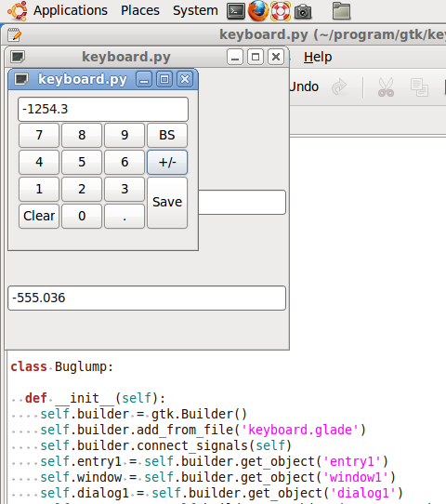Click the inner keypad dialog window icon

[21, 79]
